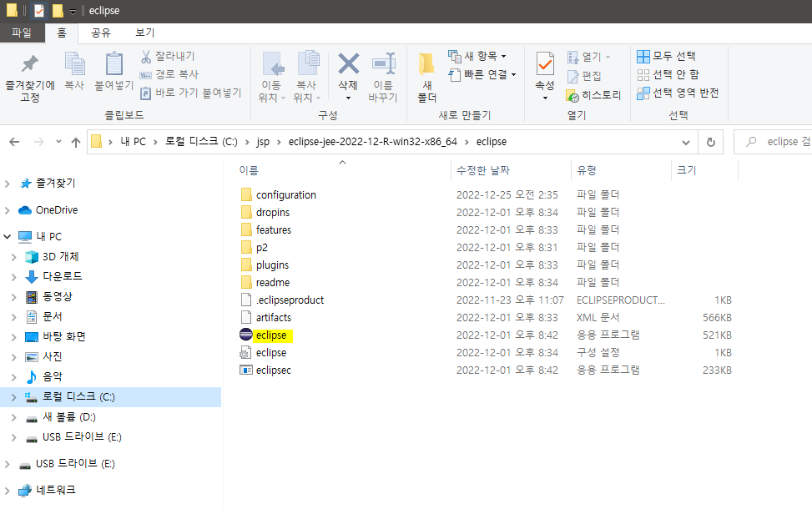Select 잘라내기 cut command

tap(168, 56)
